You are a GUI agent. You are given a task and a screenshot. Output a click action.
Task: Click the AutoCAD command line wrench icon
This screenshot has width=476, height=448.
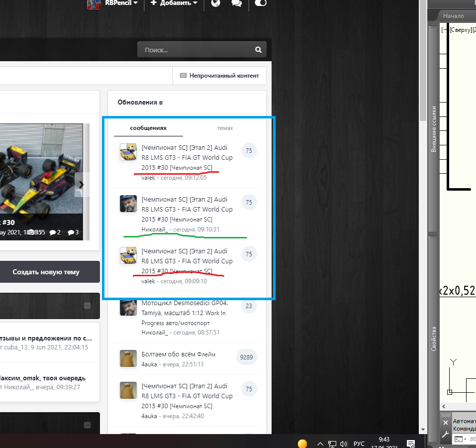pos(445,437)
